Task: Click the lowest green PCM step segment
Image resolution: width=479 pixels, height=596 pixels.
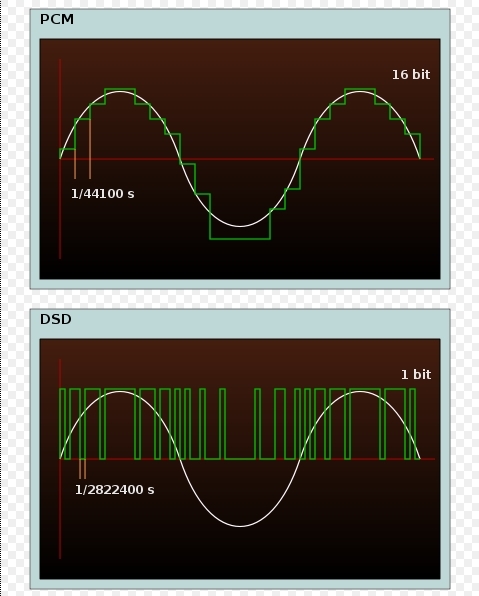Action: [240, 239]
